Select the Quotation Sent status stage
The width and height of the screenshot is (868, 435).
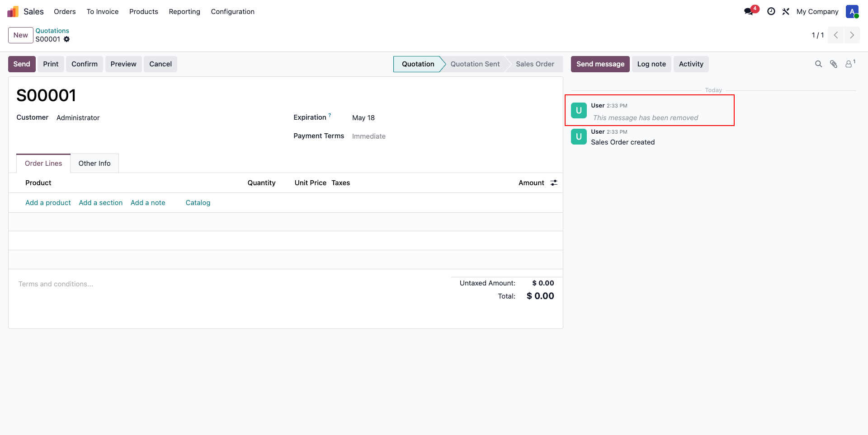[x=475, y=64]
